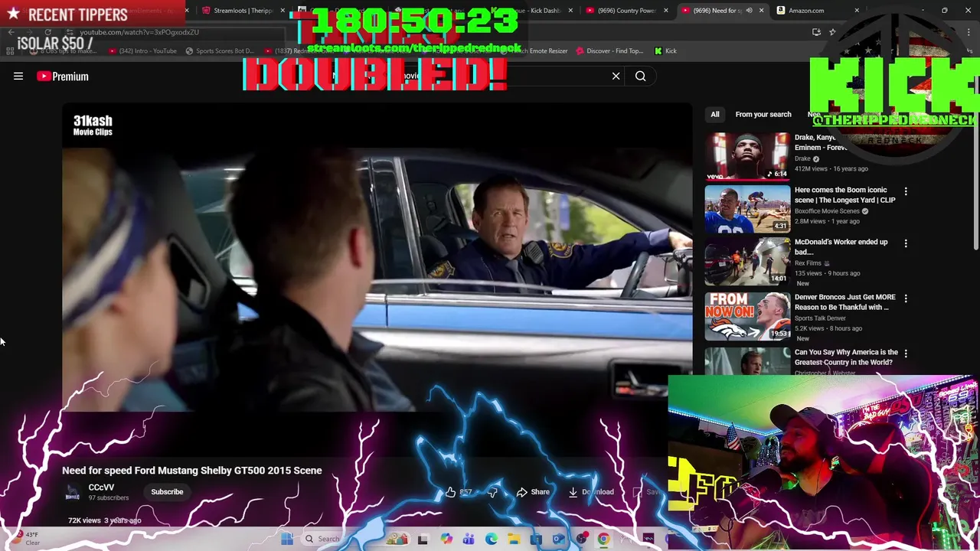Image resolution: width=980 pixels, height=551 pixels.
Task: Play the Drake Forever video thumbnail
Action: click(x=747, y=156)
